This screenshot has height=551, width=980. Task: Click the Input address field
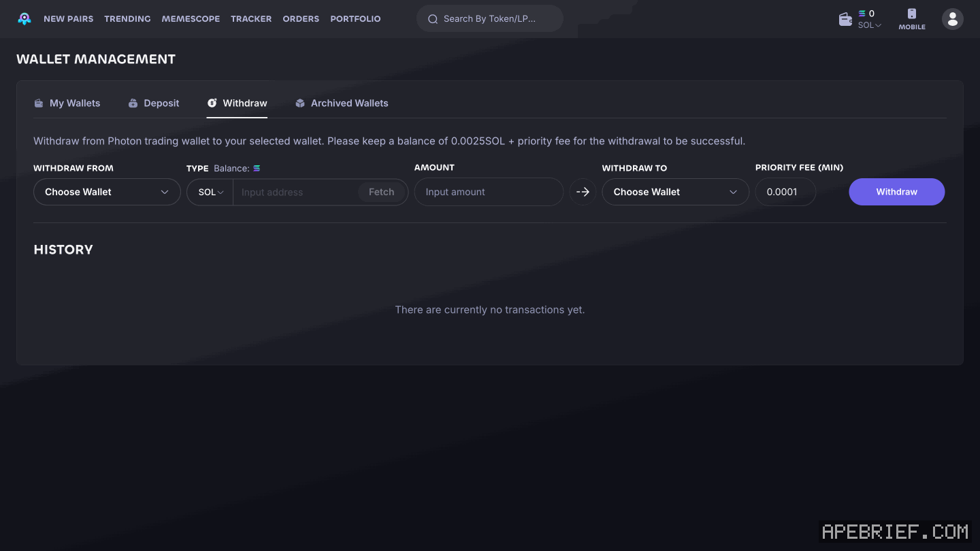(295, 192)
